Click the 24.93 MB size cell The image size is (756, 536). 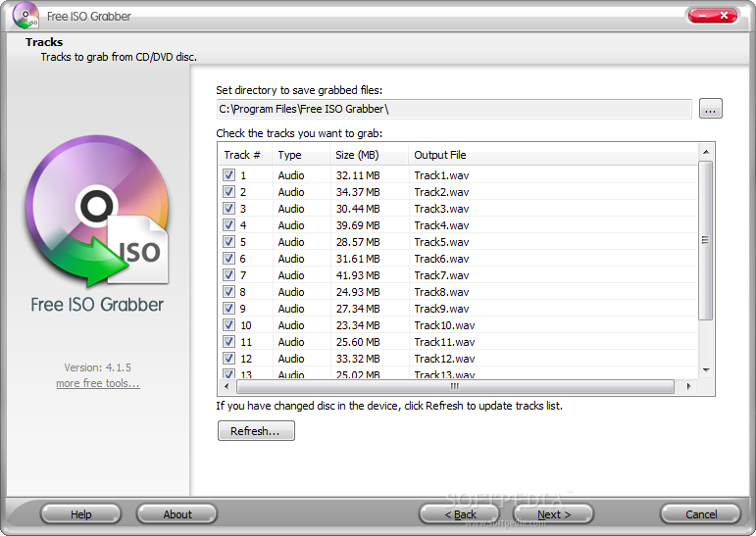point(358,292)
